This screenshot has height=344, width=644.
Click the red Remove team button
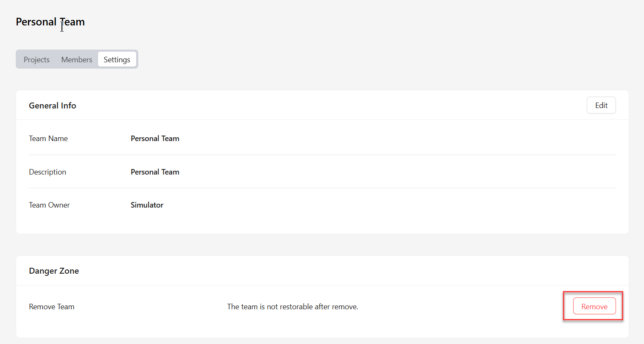[x=594, y=306]
